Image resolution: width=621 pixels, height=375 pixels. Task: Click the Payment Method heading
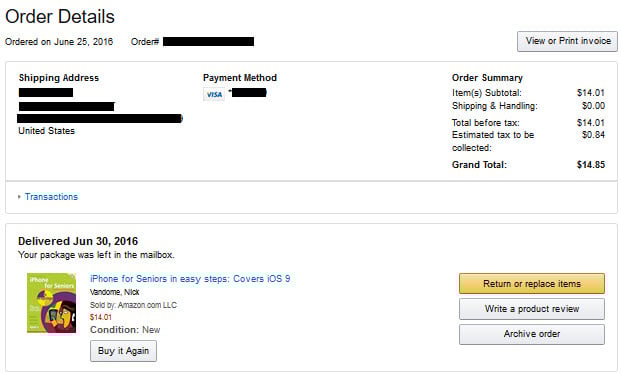click(240, 78)
